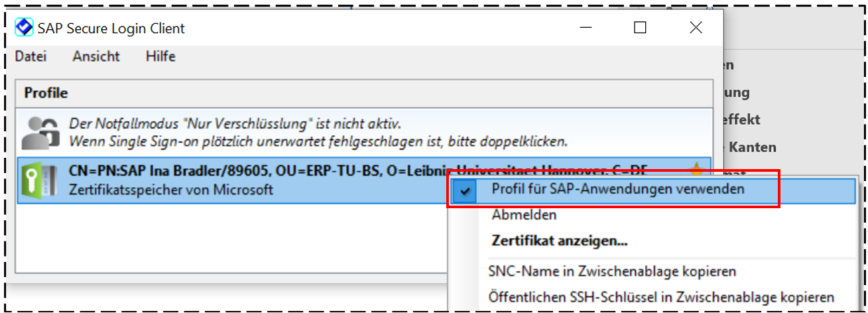868x313 pixels.
Task: Open the Hilfe menu
Action: point(160,56)
